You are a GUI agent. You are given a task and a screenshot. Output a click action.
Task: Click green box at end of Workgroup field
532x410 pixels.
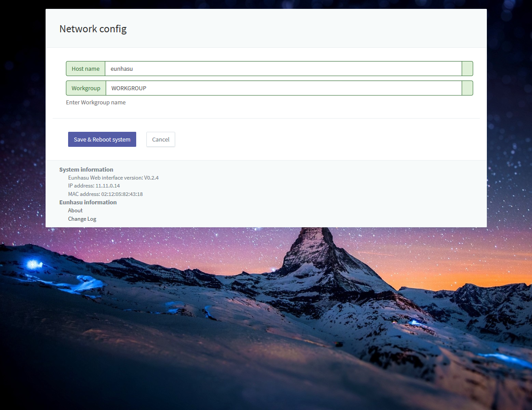point(467,88)
